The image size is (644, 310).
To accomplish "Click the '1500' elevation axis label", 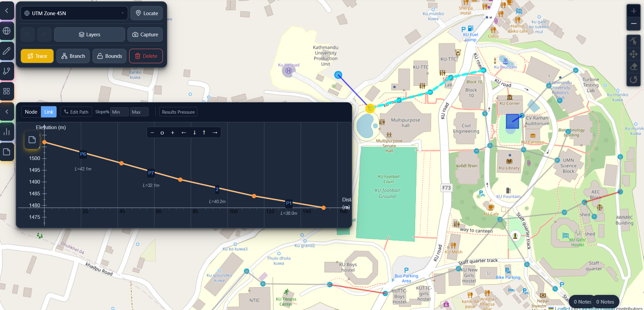I will pyautogui.click(x=35, y=158).
